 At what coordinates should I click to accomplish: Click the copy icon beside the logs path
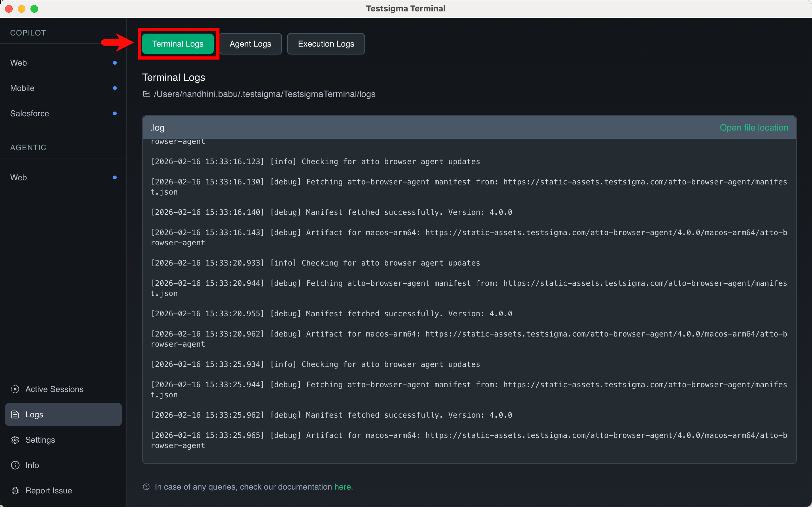click(147, 94)
